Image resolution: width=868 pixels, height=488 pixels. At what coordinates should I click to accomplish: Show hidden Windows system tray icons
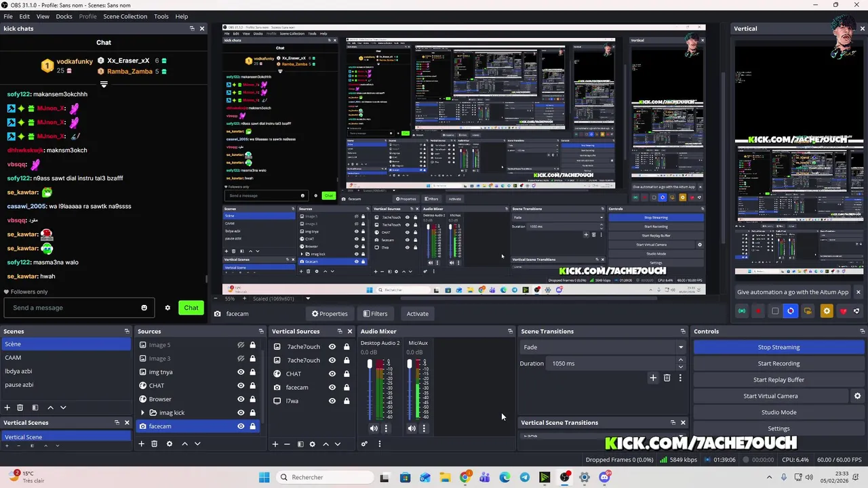[x=769, y=477]
